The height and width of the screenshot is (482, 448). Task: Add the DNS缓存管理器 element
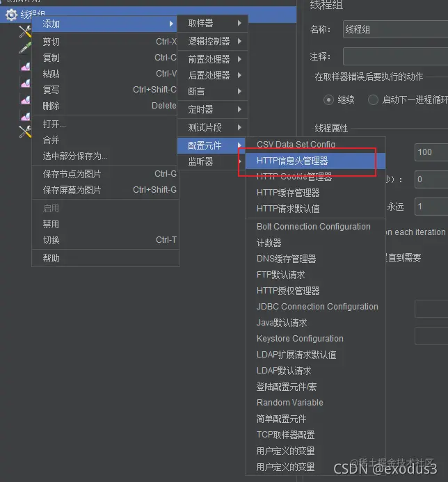pos(315,259)
